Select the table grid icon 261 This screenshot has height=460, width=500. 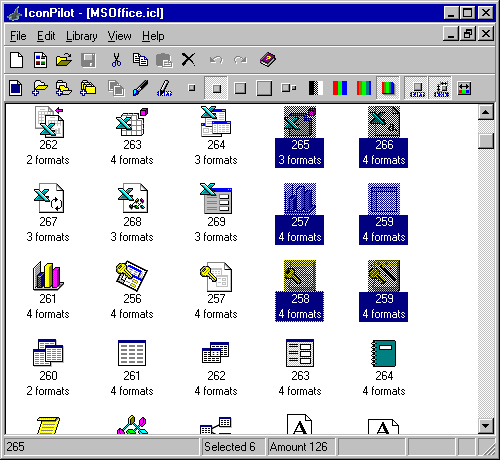pos(132,367)
